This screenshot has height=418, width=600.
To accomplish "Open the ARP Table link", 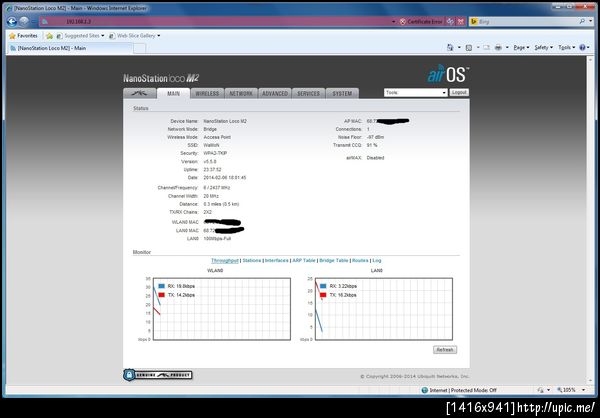I will (304, 260).
